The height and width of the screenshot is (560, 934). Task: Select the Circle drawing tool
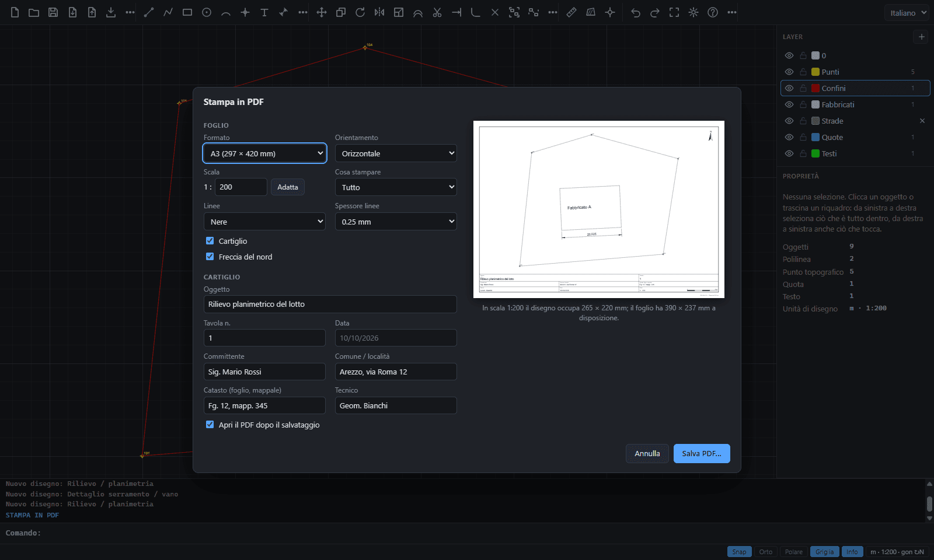point(207,12)
